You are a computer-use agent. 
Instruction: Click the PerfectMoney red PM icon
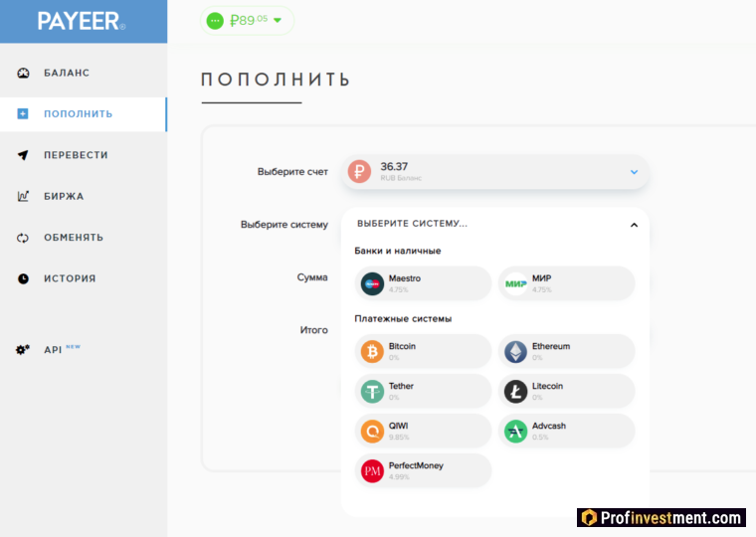(x=372, y=471)
